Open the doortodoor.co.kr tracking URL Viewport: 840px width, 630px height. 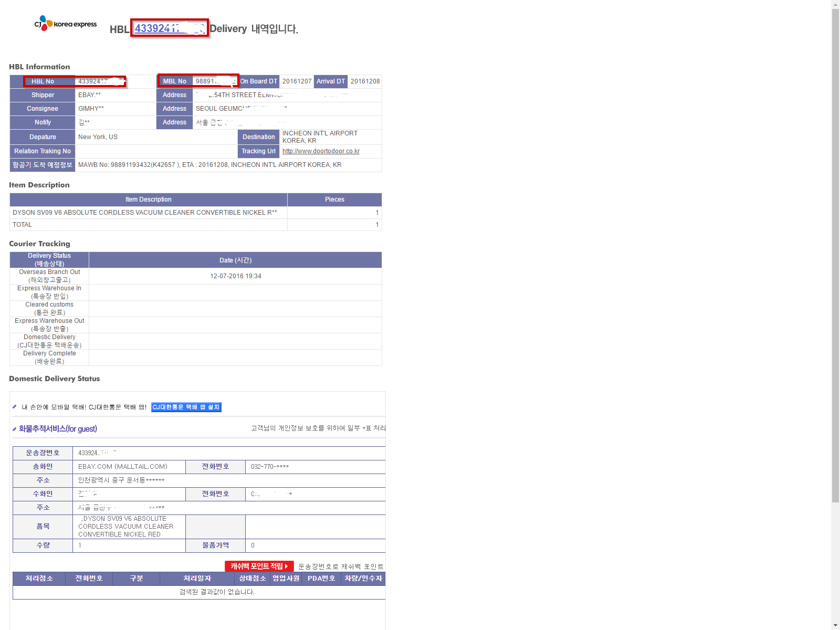tap(321, 151)
